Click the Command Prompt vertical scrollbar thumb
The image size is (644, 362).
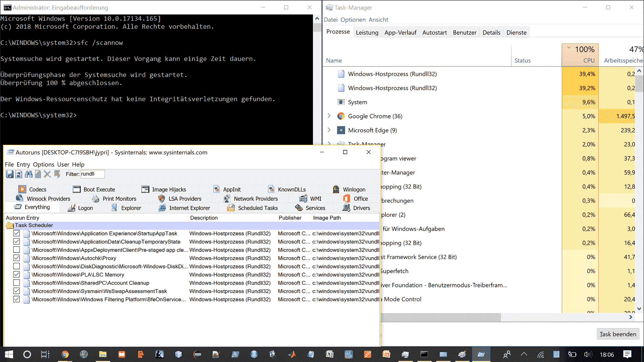pyautogui.click(x=317, y=28)
